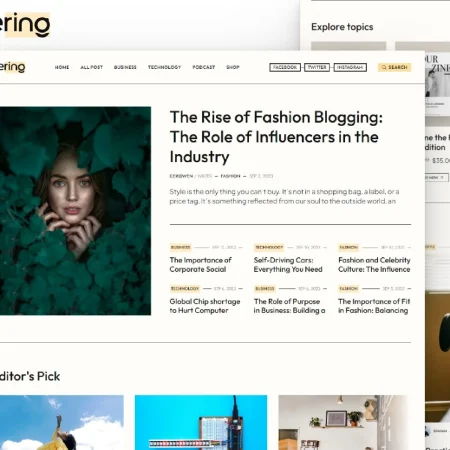Click the Twitter social button
Screen dimensions: 450x450
[x=317, y=67]
